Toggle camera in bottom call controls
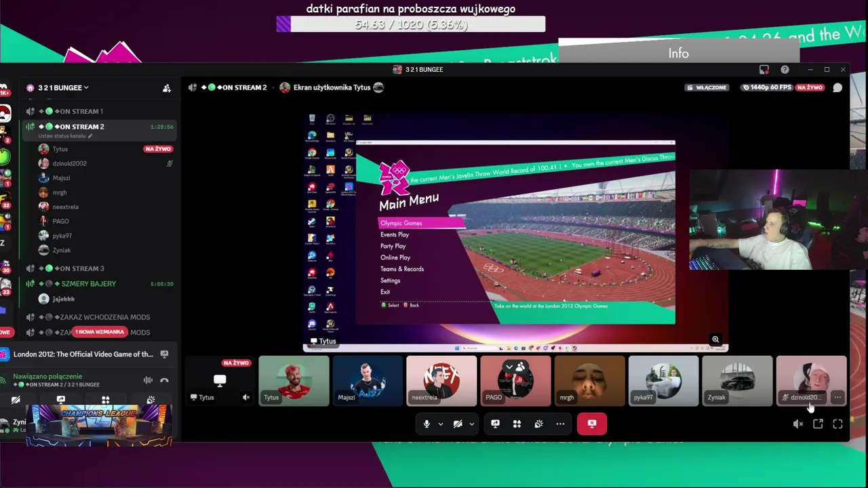 458,424
